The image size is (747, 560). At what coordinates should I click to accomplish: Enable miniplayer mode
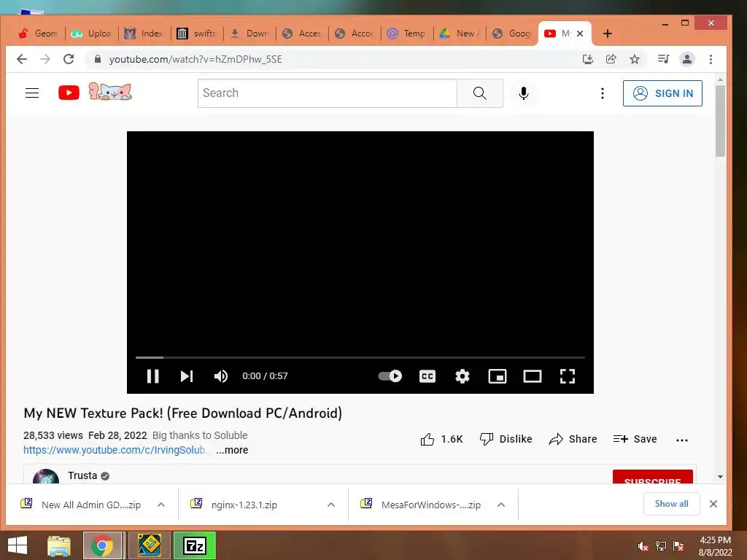498,376
